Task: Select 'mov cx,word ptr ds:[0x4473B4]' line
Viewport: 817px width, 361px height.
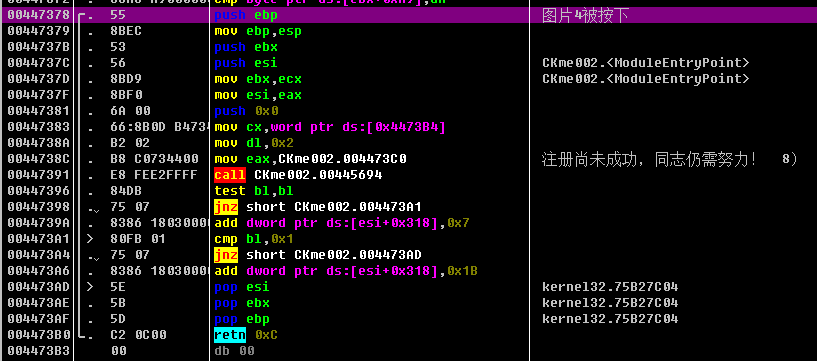Action: tap(330, 127)
